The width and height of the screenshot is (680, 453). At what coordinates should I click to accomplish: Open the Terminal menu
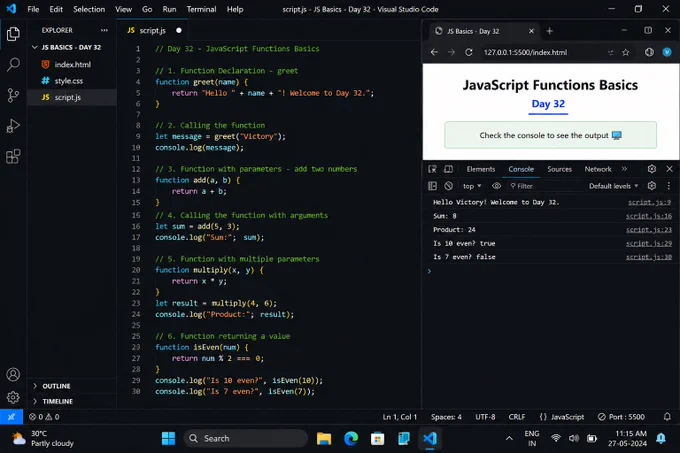click(201, 9)
